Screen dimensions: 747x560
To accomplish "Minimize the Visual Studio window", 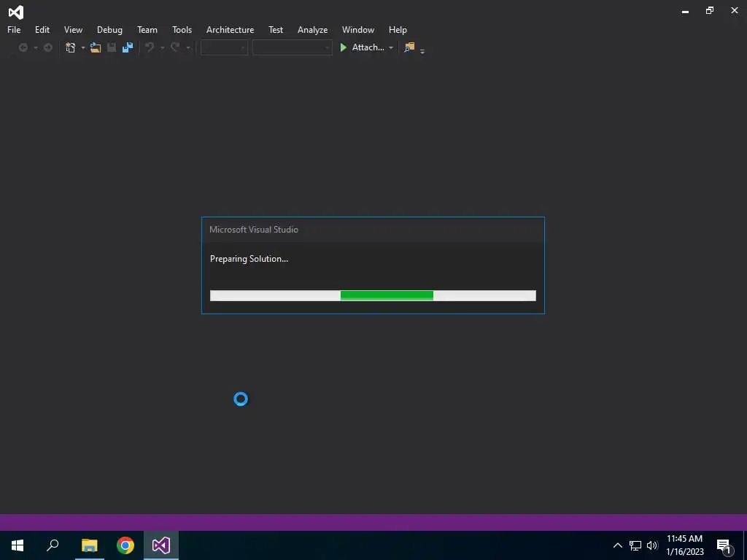I will (x=685, y=10).
